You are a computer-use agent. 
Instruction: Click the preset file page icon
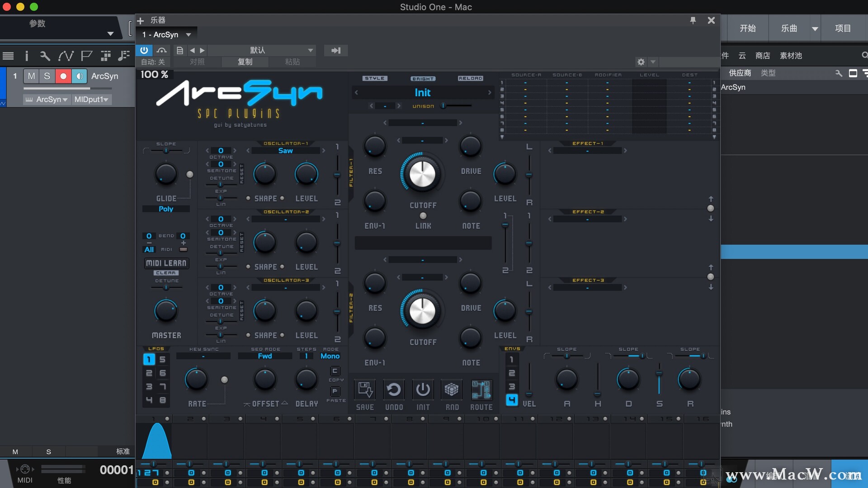pyautogui.click(x=179, y=50)
